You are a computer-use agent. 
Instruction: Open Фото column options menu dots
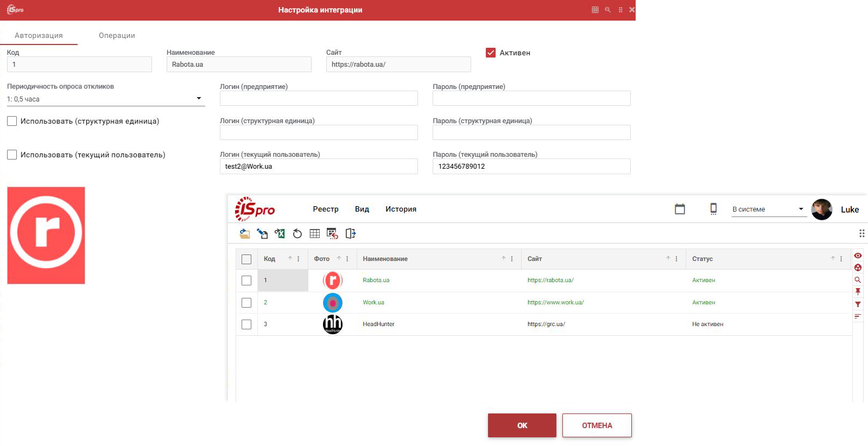point(347,259)
